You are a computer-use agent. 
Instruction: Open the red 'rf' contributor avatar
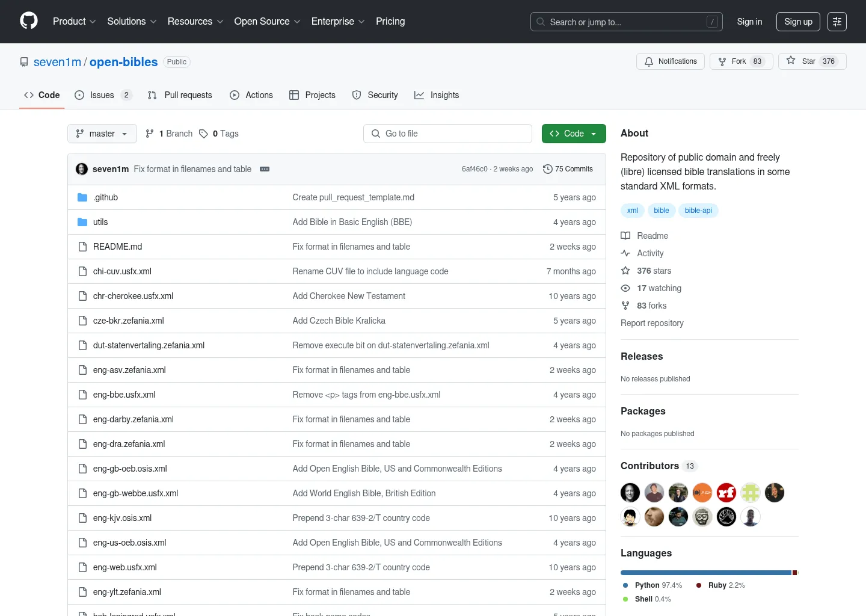726,493
